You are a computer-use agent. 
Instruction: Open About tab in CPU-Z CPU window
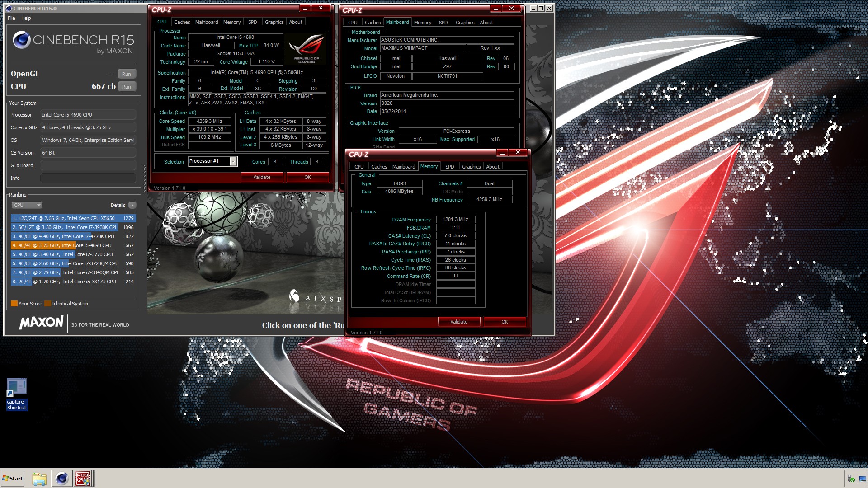(296, 22)
